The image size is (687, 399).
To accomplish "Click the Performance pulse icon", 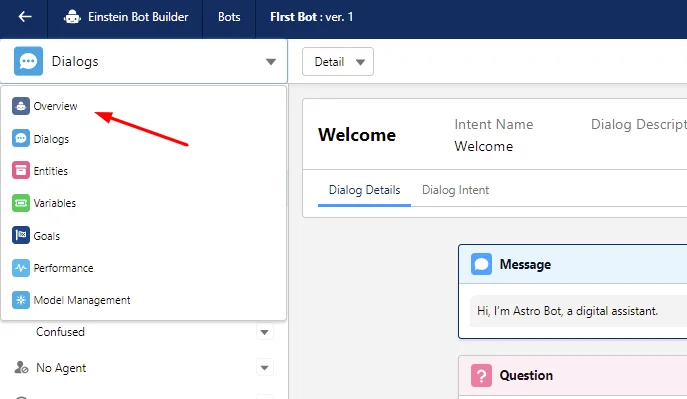I will [x=21, y=268].
